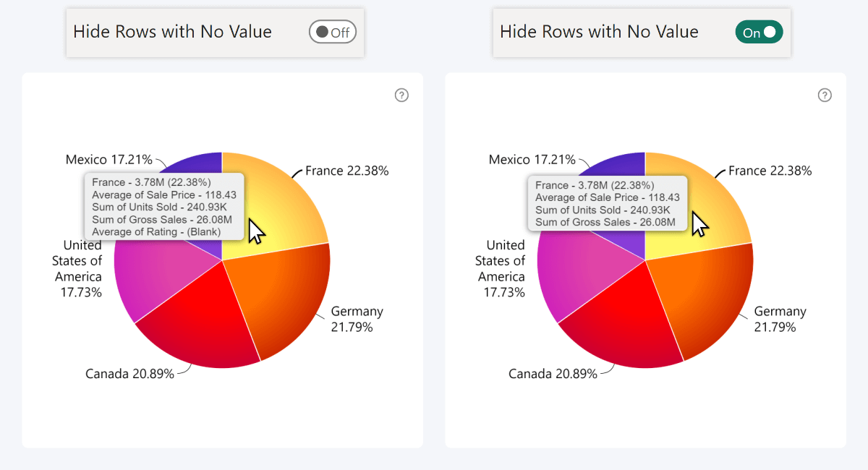The image size is (868, 470).
Task: Click the right Hide Rows with No Value title text
Action: coord(597,32)
